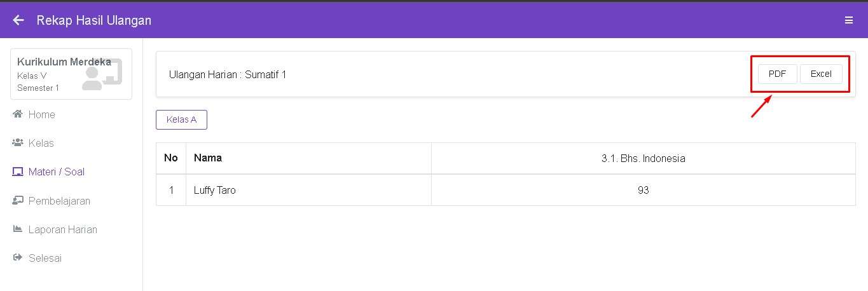Click the back arrow icon in header
This screenshot has width=868, height=291.
tap(18, 20)
